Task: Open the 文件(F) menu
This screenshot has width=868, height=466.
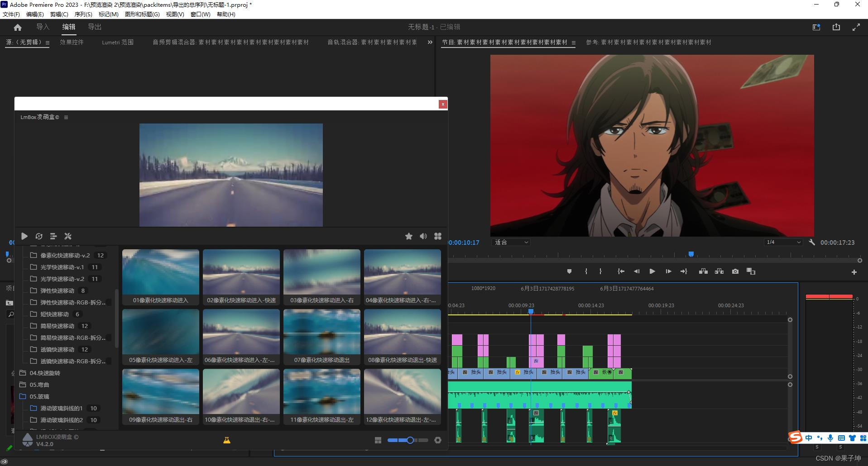Action: pyautogui.click(x=11, y=14)
